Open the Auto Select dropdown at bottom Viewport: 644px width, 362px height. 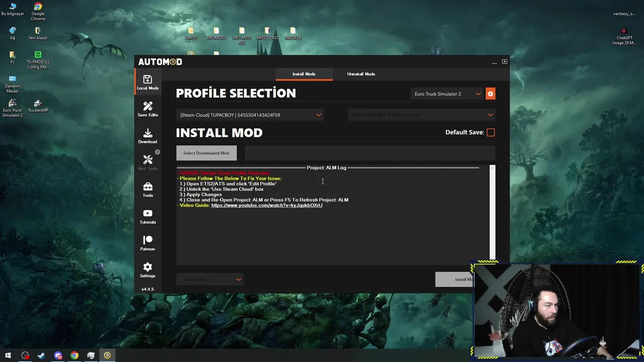(x=210, y=279)
